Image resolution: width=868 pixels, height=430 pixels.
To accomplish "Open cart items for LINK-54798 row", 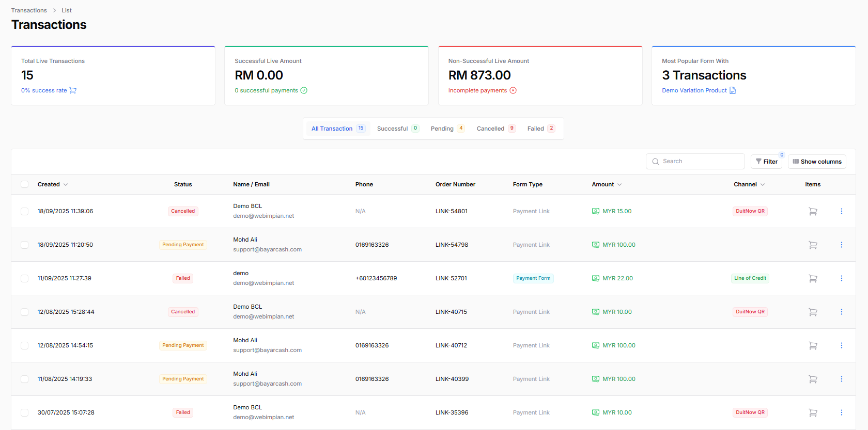I will click(813, 245).
